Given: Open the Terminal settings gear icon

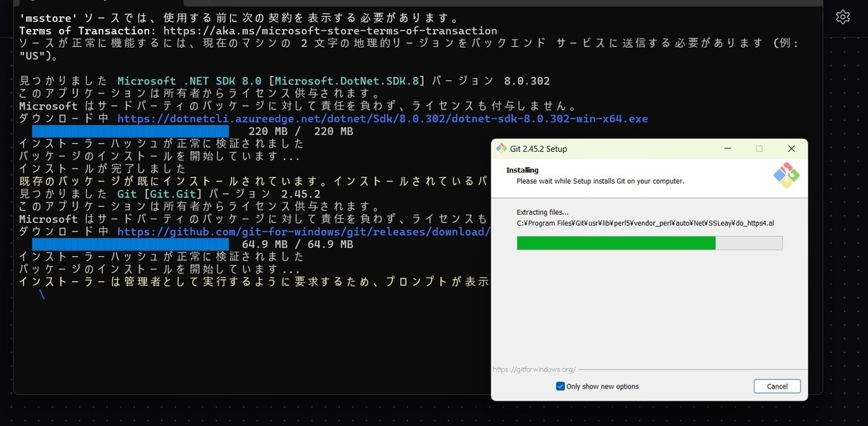Looking at the screenshot, I should tap(842, 15).
